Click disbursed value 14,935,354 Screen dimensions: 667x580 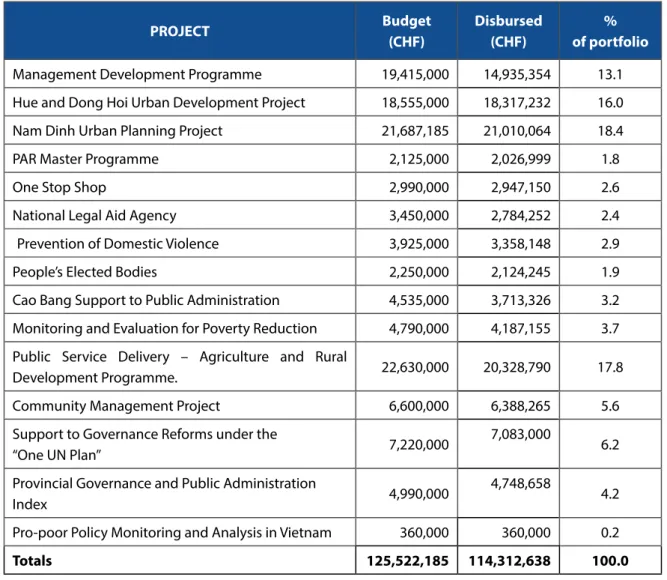[517, 74]
